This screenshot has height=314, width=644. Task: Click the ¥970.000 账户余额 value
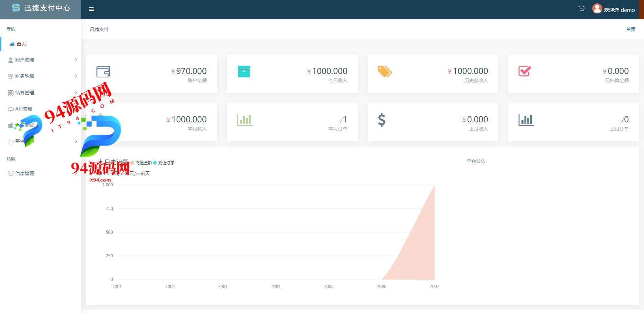(189, 71)
